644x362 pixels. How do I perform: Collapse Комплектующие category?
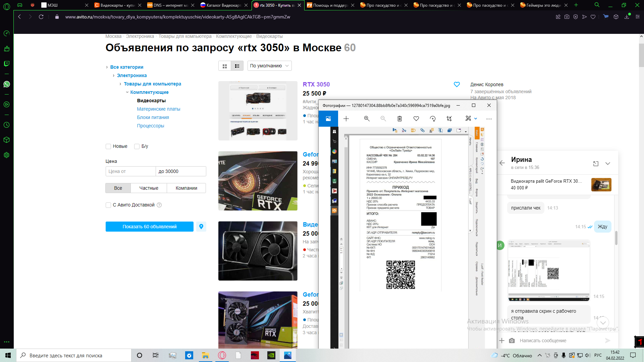(127, 93)
